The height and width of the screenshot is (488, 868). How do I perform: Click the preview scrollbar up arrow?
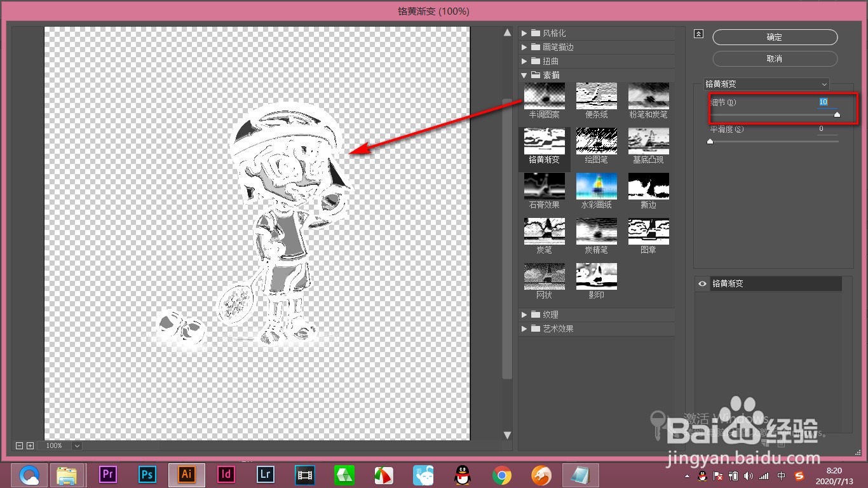click(507, 32)
